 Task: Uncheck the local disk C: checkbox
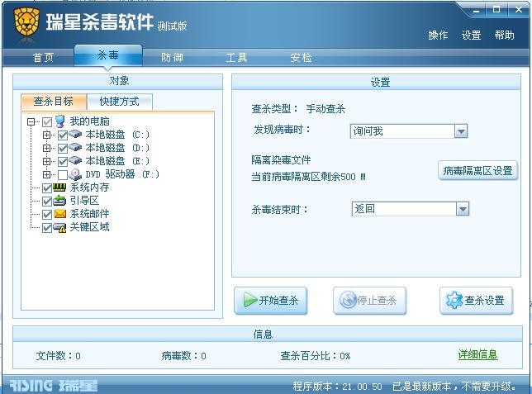pyautogui.click(x=63, y=135)
